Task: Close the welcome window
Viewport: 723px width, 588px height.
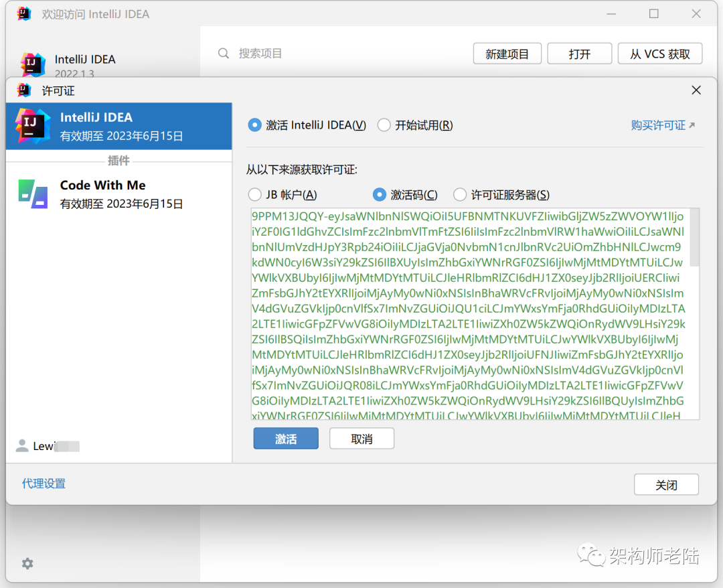Action: click(696, 14)
